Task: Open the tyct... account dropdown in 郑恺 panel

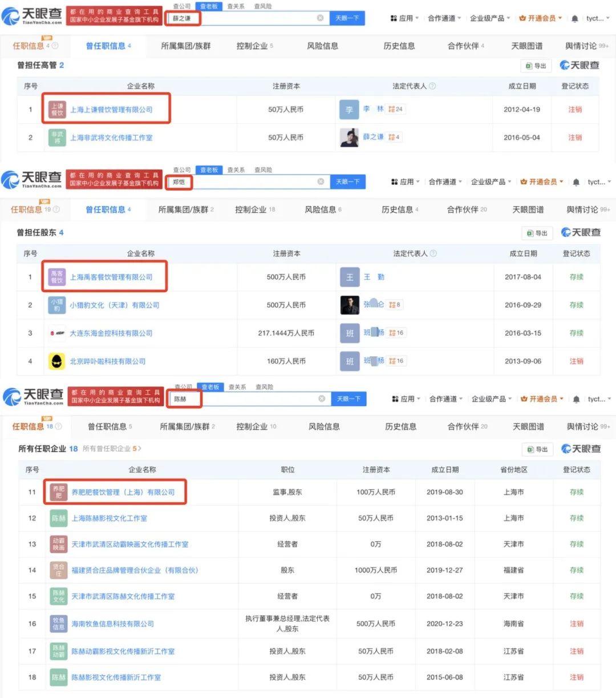Action: click(x=599, y=182)
